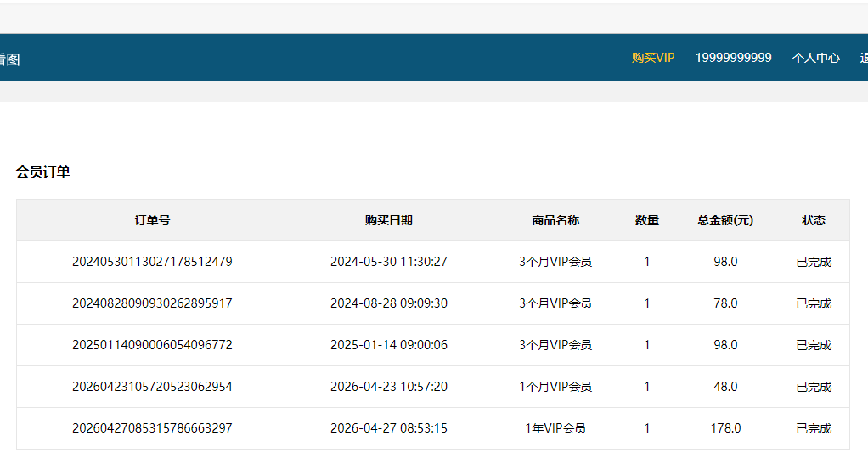Click the 1个月VIP会员 product name

[x=555, y=387]
